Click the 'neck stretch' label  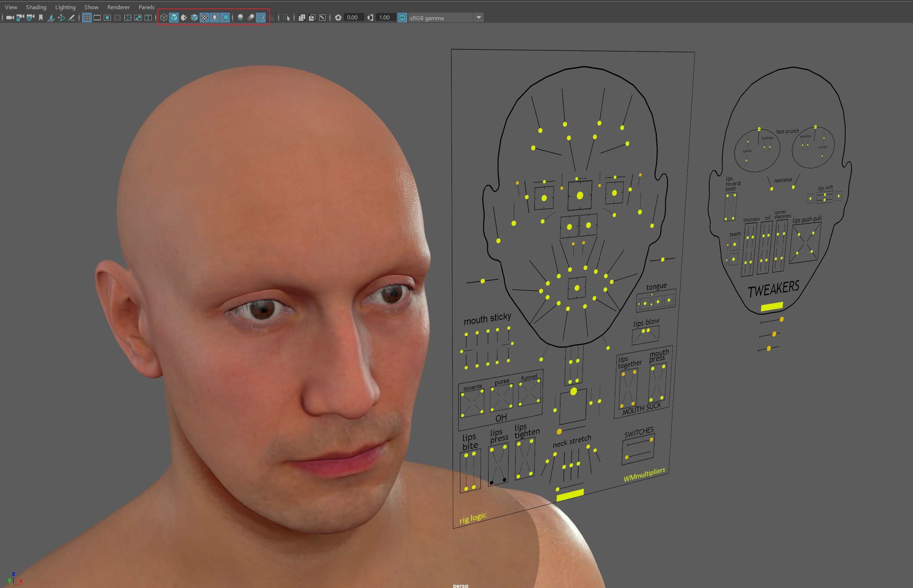point(572,441)
